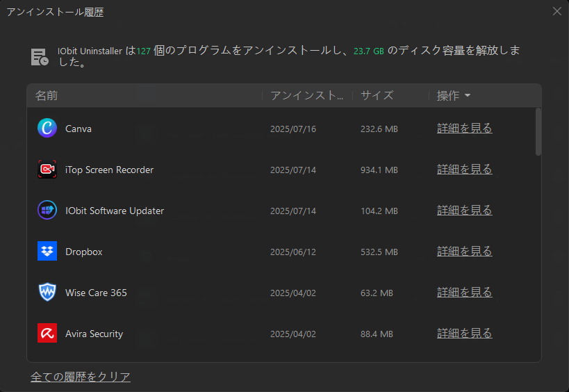Click the 88.4 MB size value
The image size is (569, 392).
tap(377, 334)
